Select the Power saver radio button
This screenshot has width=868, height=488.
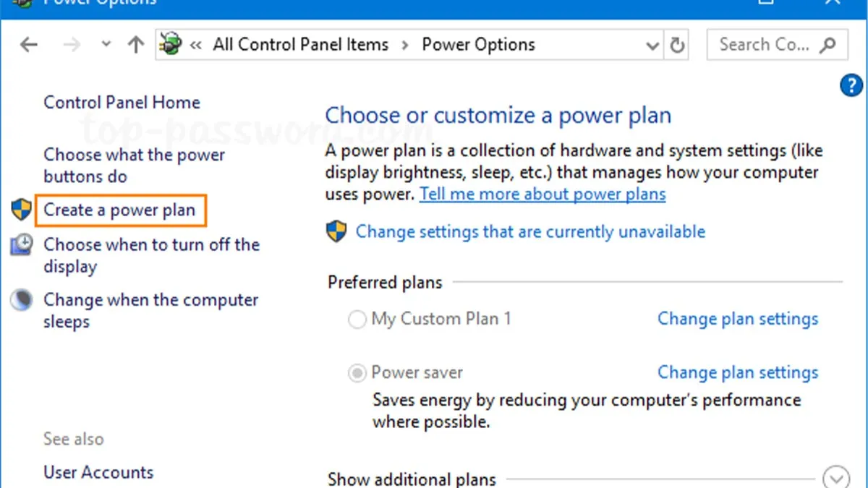[x=357, y=373]
